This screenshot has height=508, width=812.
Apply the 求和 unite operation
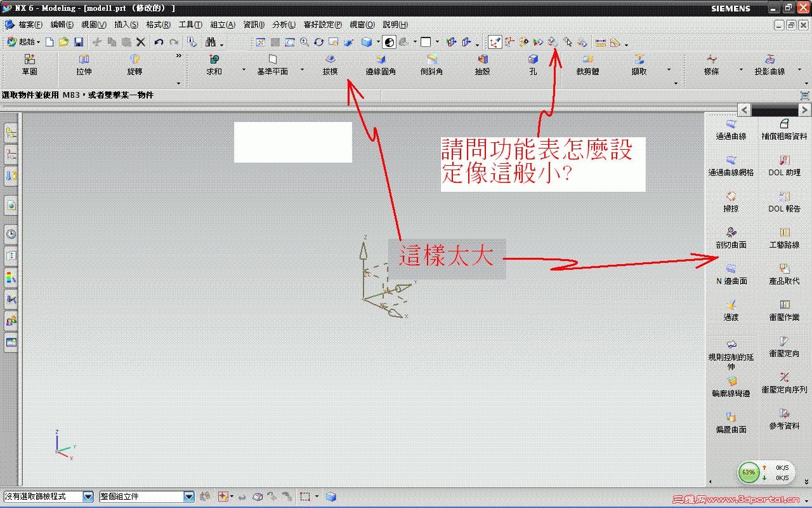point(214,65)
